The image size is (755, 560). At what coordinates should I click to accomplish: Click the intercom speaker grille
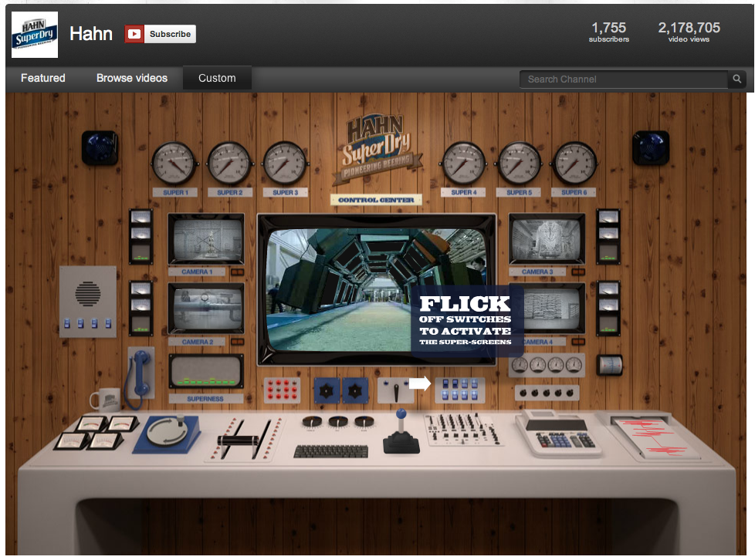point(88,293)
